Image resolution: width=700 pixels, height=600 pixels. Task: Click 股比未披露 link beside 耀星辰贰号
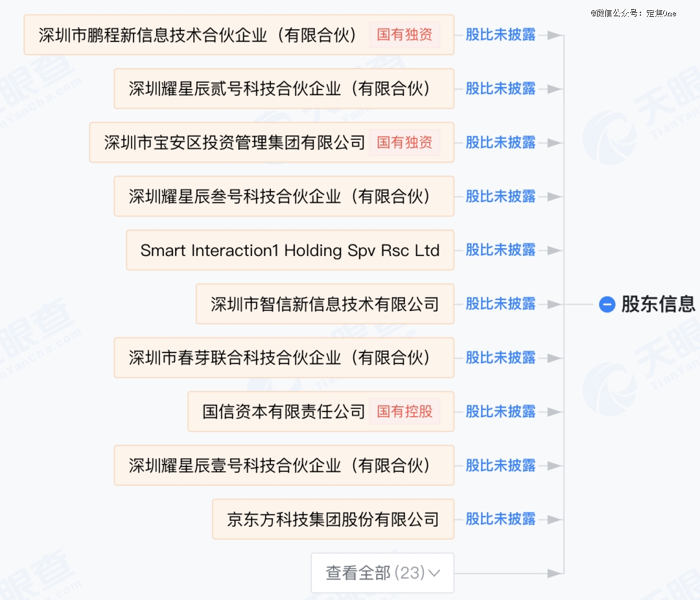click(500, 88)
